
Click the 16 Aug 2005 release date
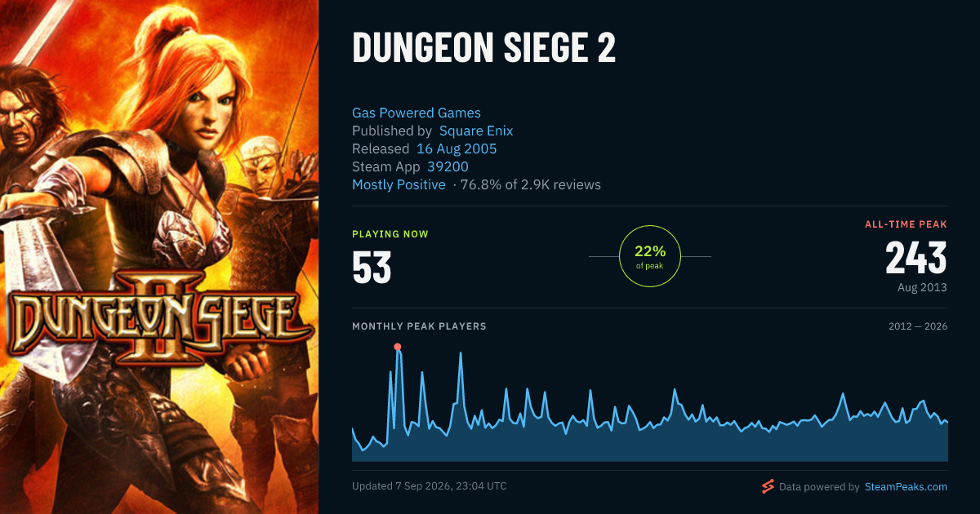click(x=457, y=148)
